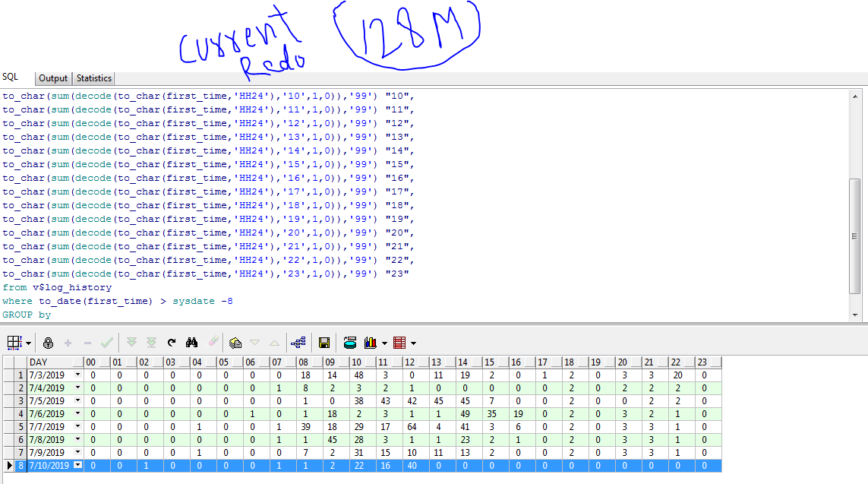This screenshot has width=868, height=484.
Task: Switch to the Statistics tab
Action: click(94, 78)
